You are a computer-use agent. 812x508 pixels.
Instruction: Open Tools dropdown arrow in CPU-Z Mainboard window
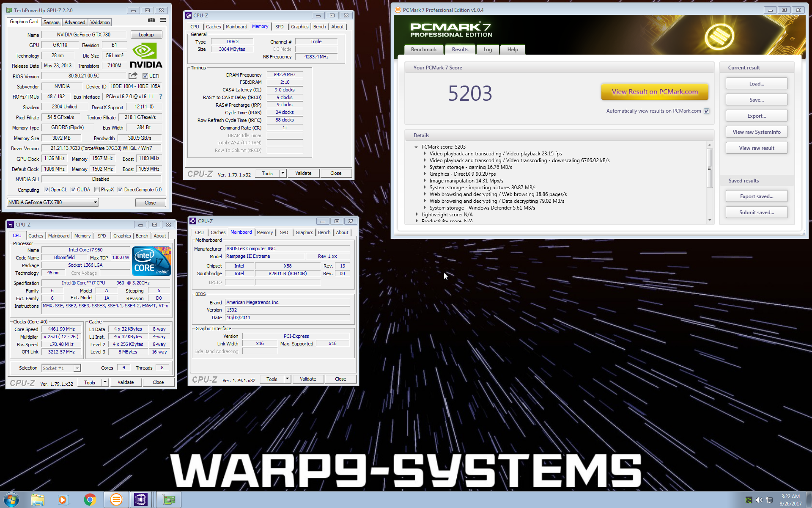[287, 379]
